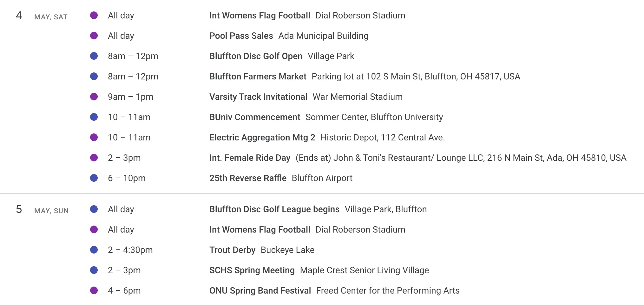Click the blue dot beside Trout Derby

94,250
